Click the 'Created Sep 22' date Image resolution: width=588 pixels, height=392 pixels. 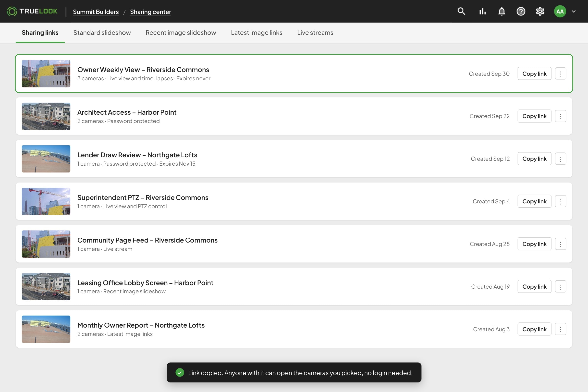coord(490,116)
